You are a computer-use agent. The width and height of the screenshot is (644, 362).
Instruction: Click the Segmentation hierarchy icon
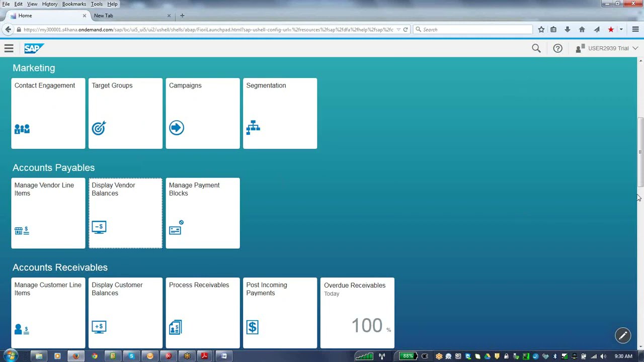click(x=253, y=128)
